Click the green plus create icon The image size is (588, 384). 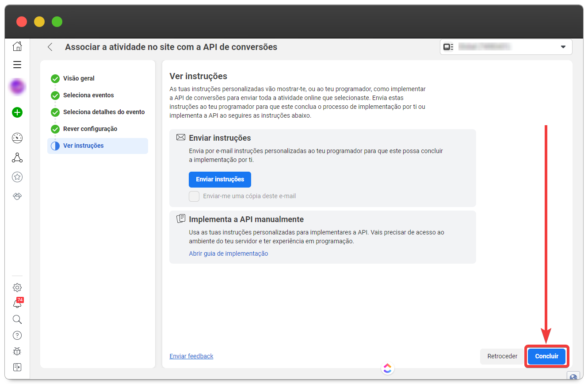(x=17, y=112)
